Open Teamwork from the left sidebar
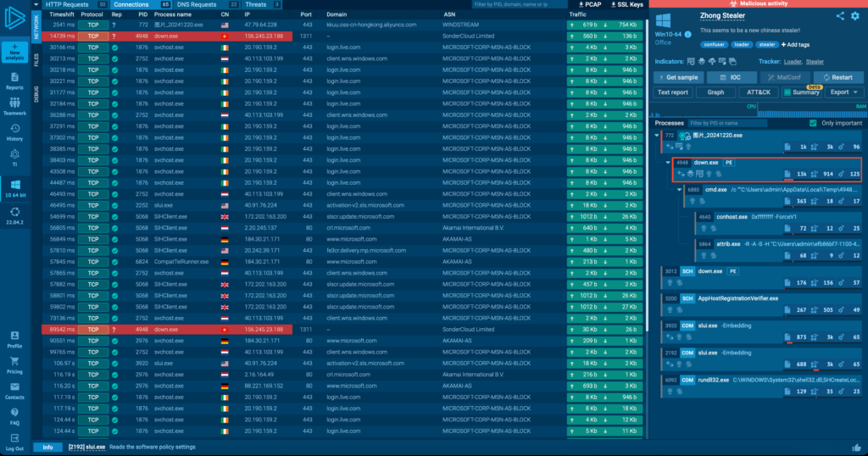 [14, 108]
